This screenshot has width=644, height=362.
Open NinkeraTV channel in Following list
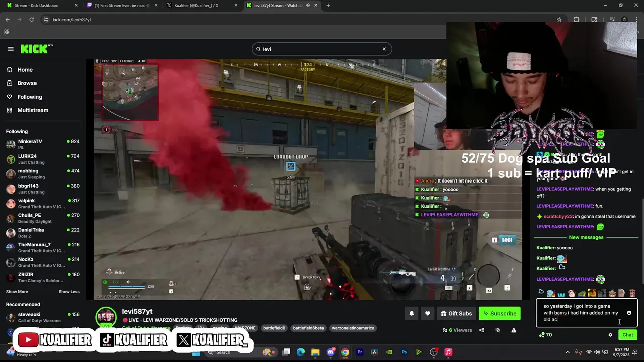[43, 144]
